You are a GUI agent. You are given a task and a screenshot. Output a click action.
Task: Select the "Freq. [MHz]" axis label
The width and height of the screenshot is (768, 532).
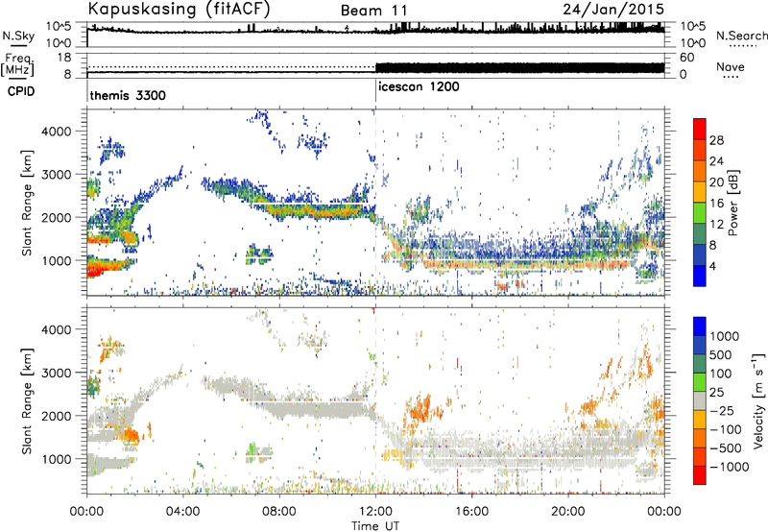(x=18, y=64)
